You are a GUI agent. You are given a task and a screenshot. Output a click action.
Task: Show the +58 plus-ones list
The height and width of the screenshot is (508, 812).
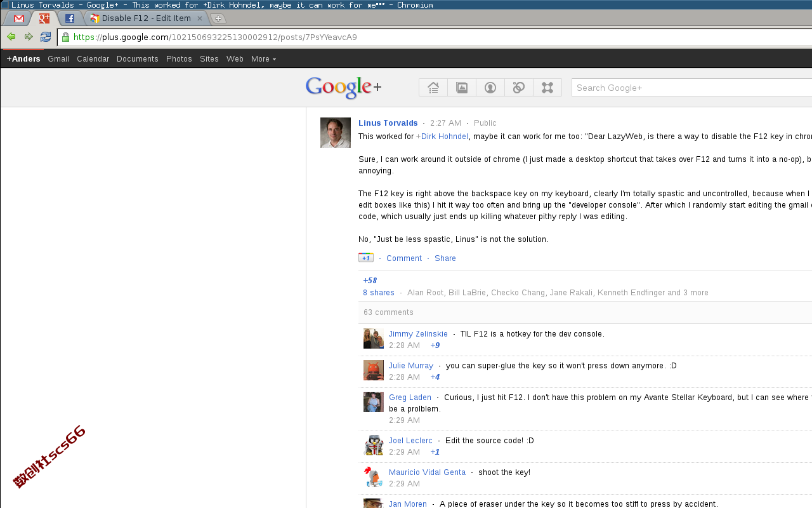pos(370,281)
